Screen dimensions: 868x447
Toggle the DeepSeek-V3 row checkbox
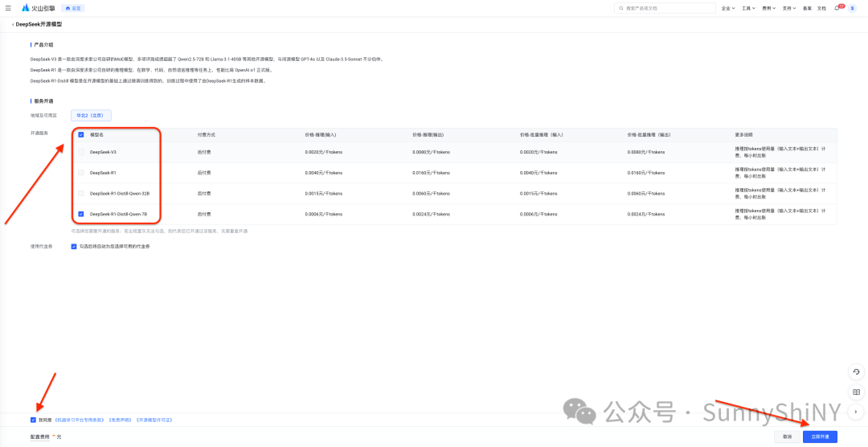tap(81, 152)
